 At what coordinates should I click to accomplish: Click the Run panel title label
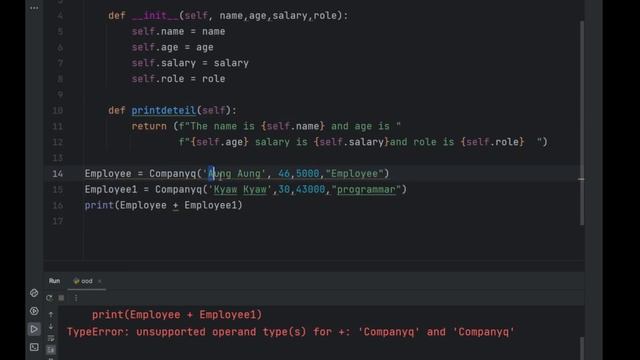point(54,281)
